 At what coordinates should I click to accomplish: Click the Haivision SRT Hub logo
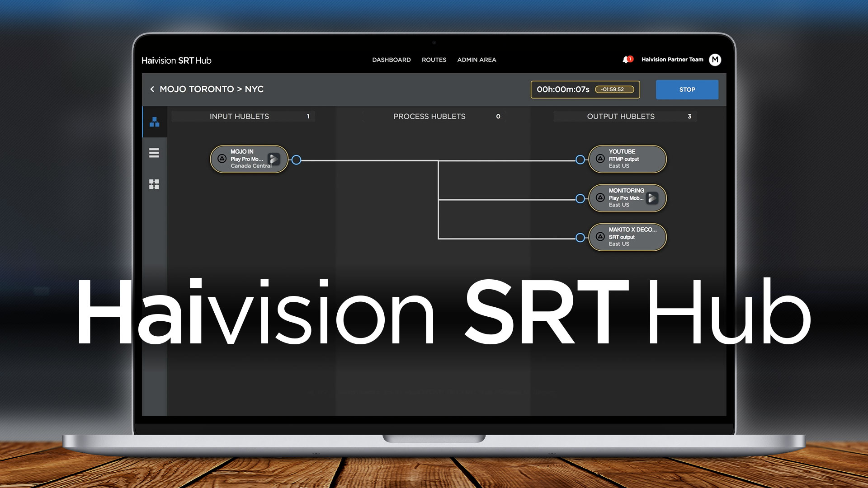176,61
